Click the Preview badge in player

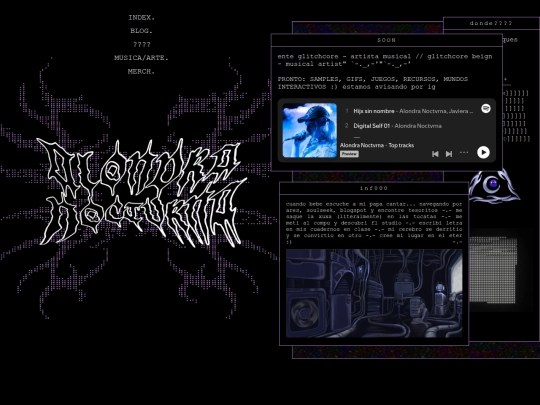(349, 154)
